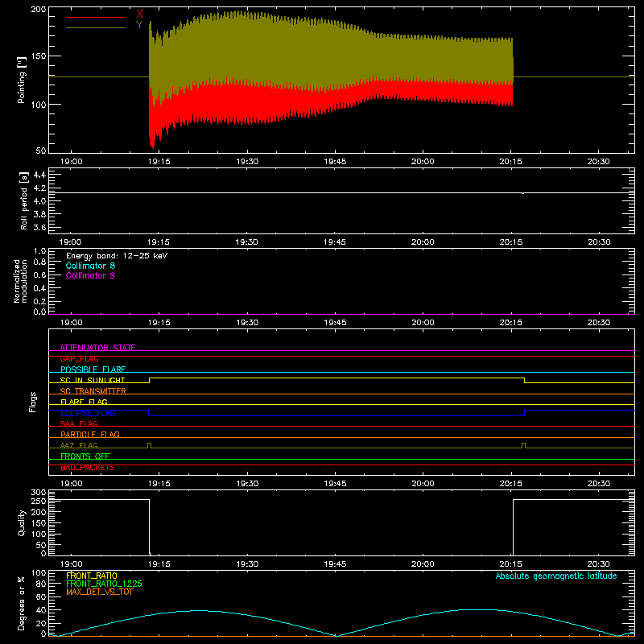The image size is (644, 644).
Task: Click the Collimator 9 legend label
Action: [x=90, y=275]
